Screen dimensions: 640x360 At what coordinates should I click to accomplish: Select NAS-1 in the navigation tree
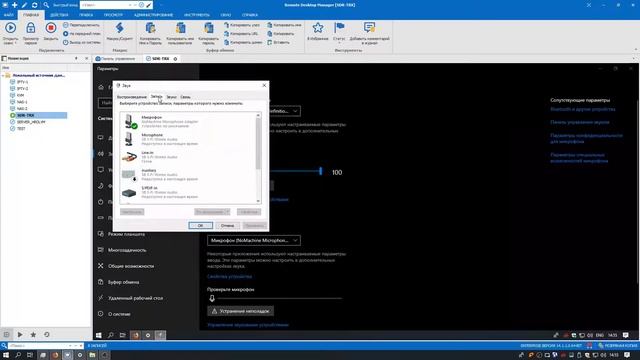(22, 102)
